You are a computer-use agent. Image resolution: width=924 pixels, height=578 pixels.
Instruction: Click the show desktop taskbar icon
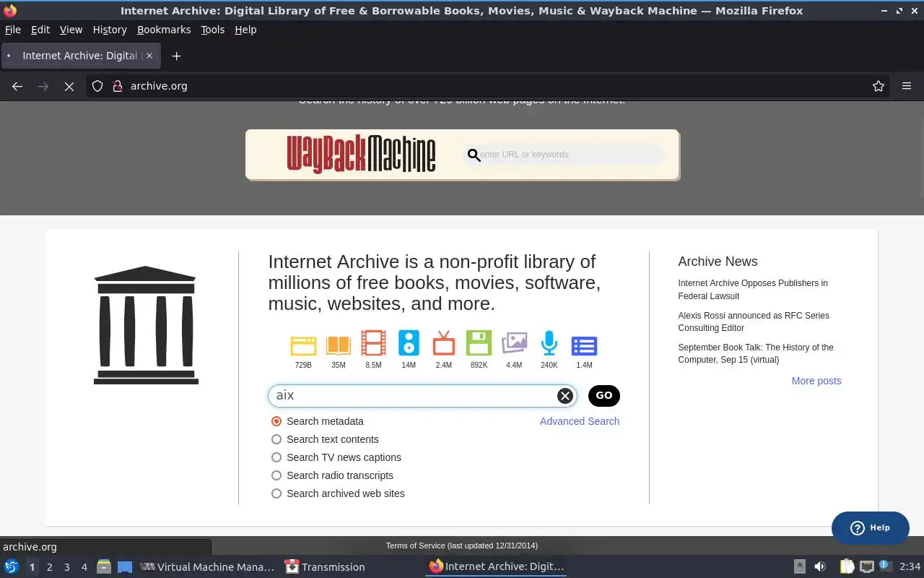(x=125, y=566)
